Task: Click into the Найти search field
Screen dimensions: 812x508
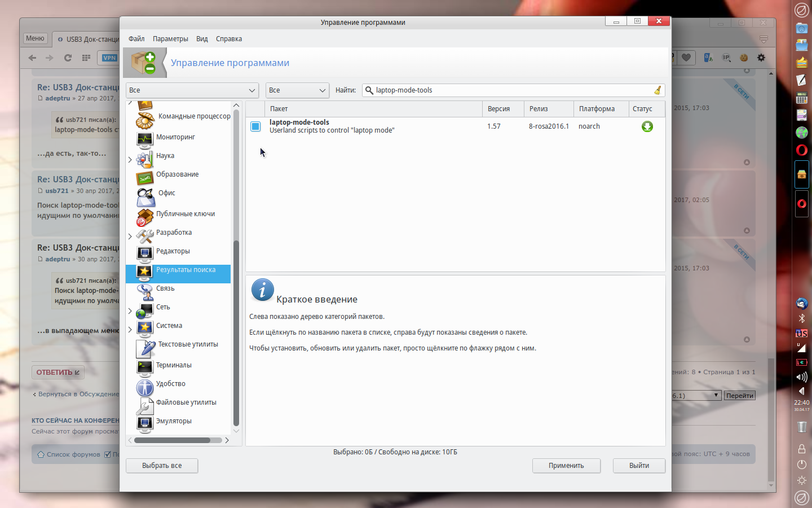Action: (513, 90)
